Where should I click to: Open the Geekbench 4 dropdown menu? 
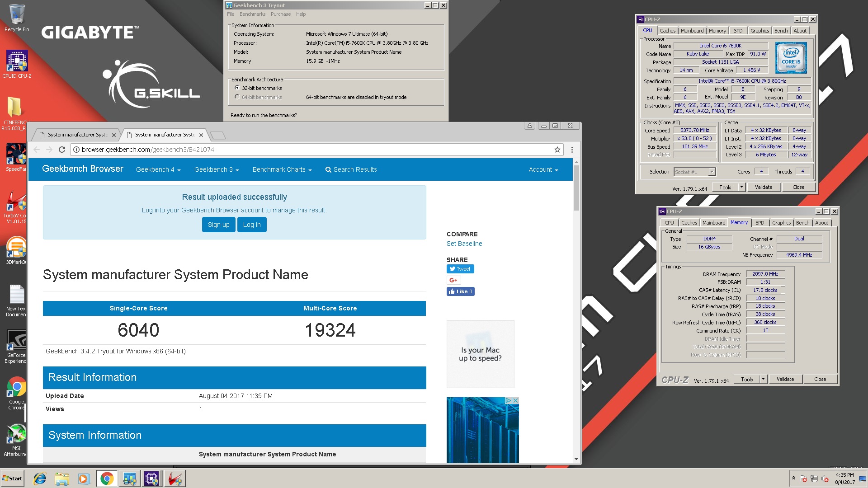pos(158,169)
